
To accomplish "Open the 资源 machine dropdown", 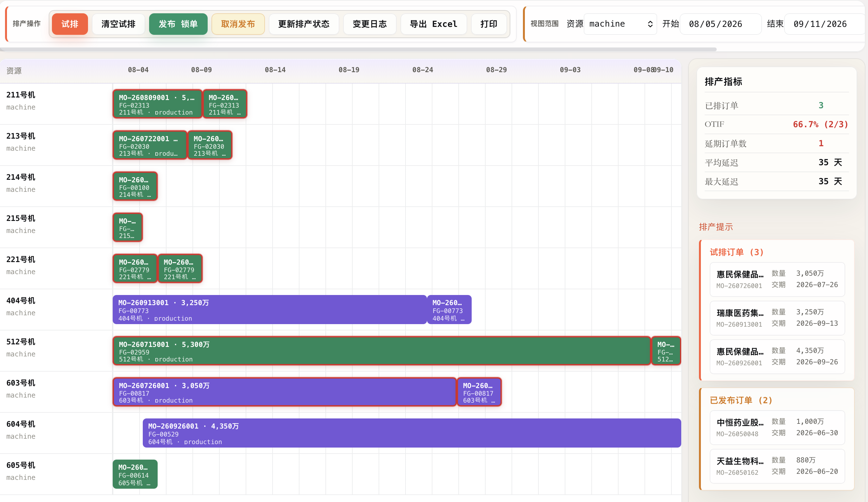I will 620,24.
